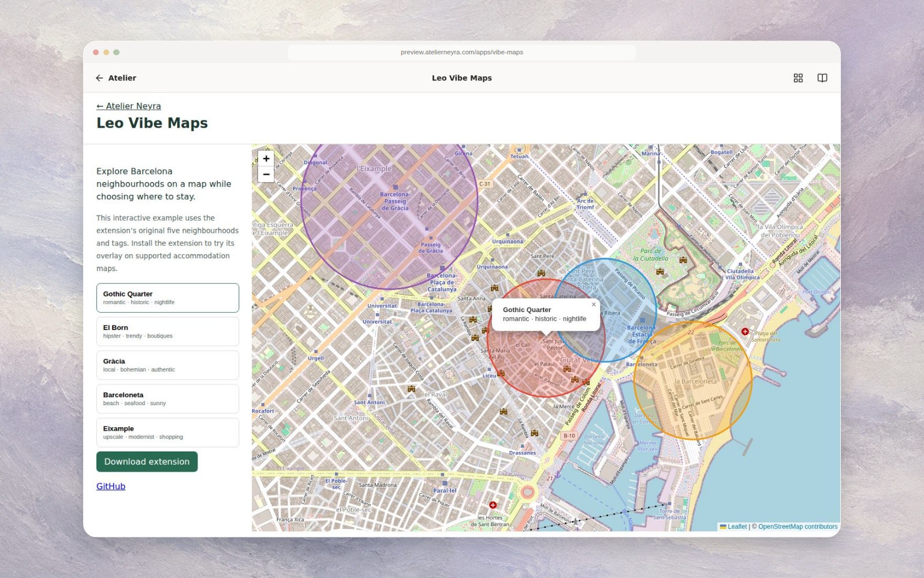Click the red hospital cross icon near Platja del Somorrostro

coord(745,332)
